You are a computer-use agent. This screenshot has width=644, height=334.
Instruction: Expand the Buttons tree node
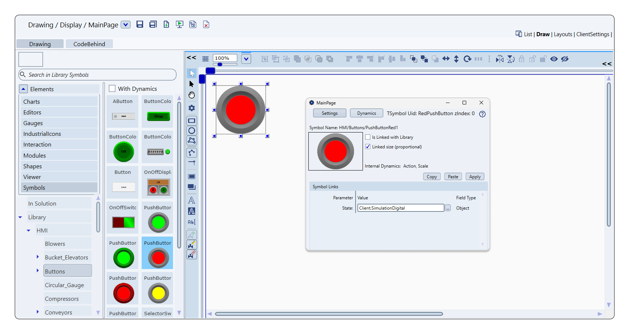point(38,271)
